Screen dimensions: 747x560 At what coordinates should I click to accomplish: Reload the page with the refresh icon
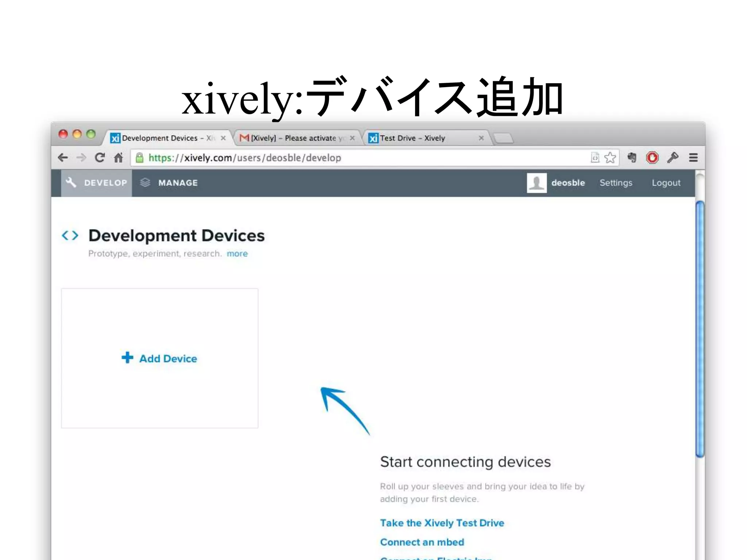[100, 157]
